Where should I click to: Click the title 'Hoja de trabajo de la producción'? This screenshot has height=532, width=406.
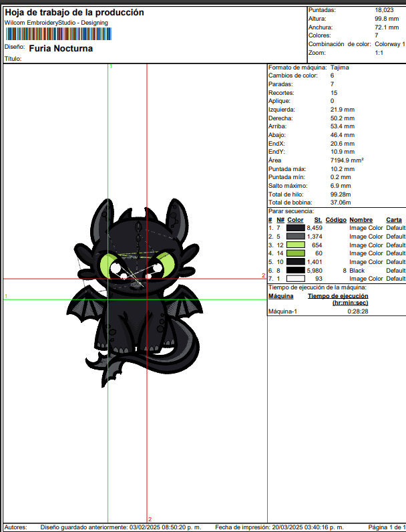point(74,13)
